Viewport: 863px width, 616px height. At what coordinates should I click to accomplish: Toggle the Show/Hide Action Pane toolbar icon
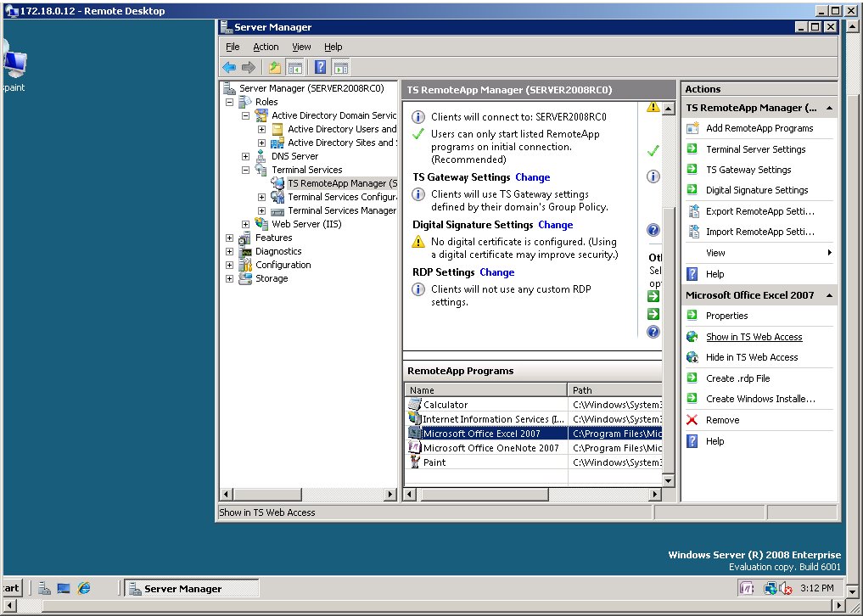(x=340, y=68)
